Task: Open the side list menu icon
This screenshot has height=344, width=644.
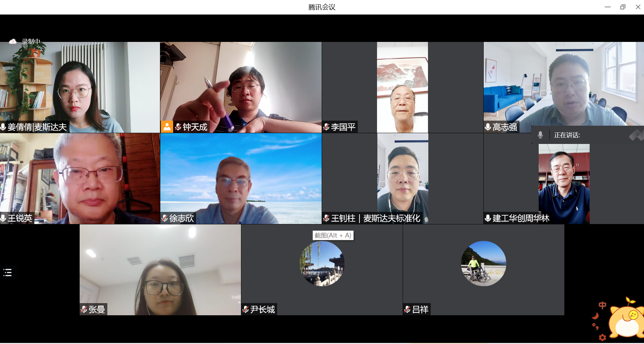Action: [x=7, y=272]
